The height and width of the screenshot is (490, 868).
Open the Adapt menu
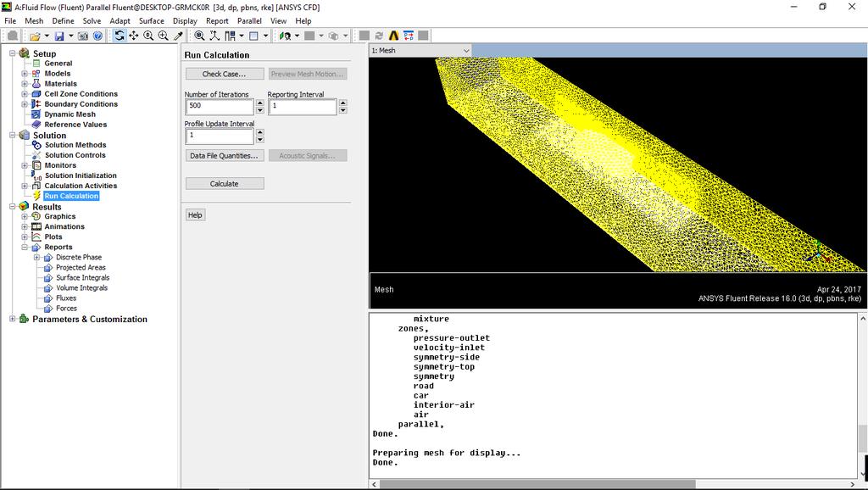pyautogui.click(x=120, y=21)
